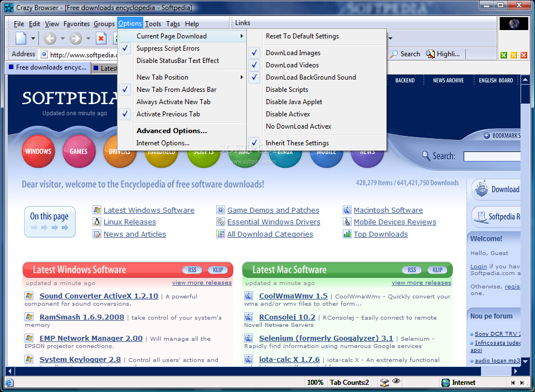The image size is (535, 392).
Task: Enable Disable Scripts option
Action: (x=317, y=90)
